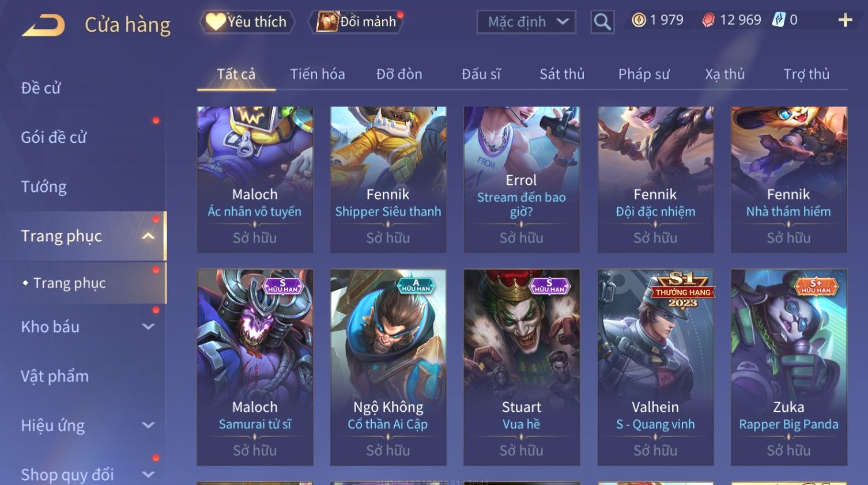Image resolution: width=868 pixels, height=485 pixels.
Task: Open the search magnifier icon
Action: tap(602, 22)
